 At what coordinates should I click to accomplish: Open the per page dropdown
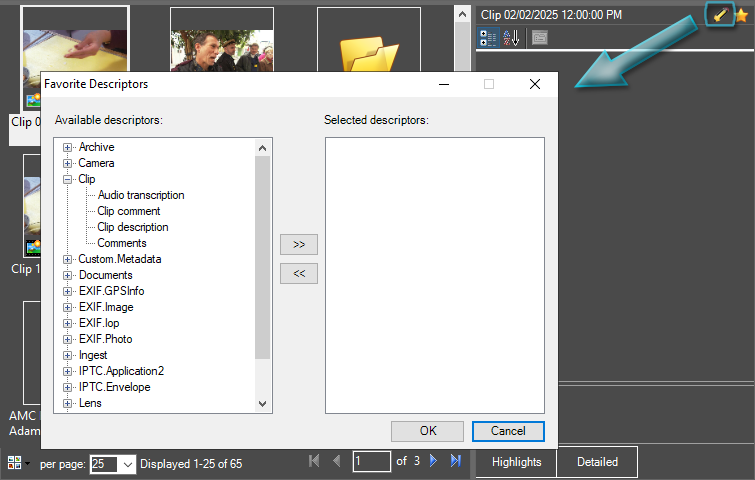tap(128, 465)
